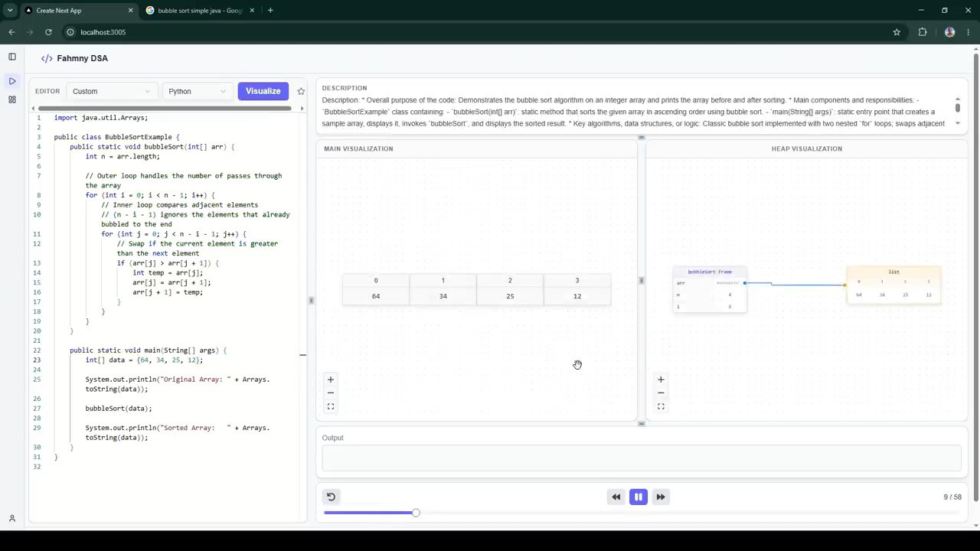Select the array cell with value 25

tap(510, 296)
